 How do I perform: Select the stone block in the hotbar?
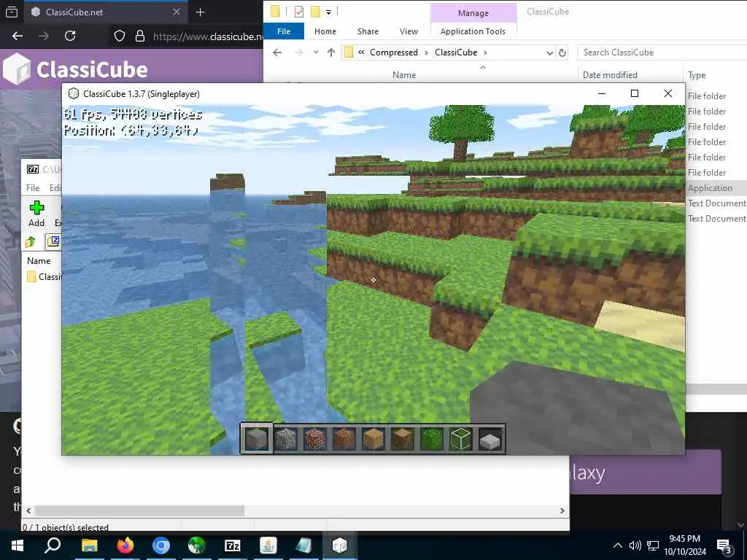(x=257, y=438)
